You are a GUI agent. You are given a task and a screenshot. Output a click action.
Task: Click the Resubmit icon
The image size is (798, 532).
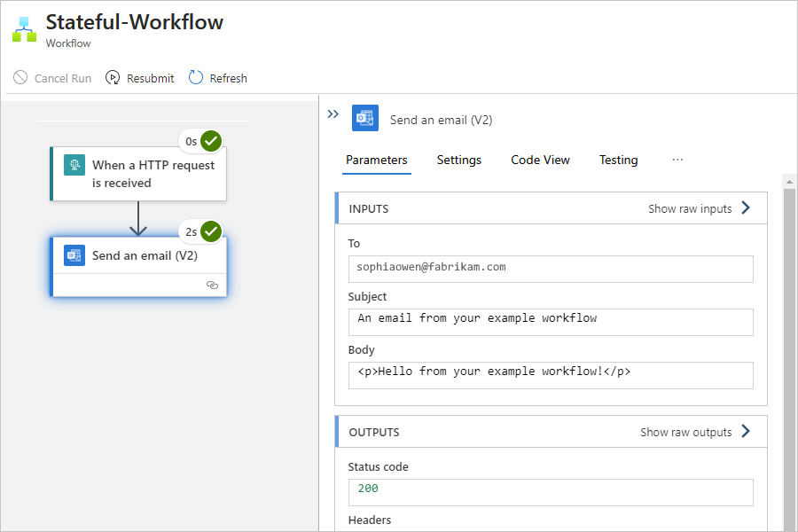pyautogui.click(x=113, y=78)
